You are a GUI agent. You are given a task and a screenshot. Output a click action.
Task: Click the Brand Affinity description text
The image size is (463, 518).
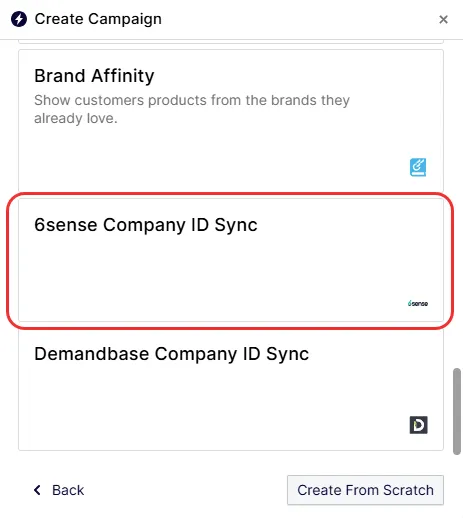coord(192,109)
